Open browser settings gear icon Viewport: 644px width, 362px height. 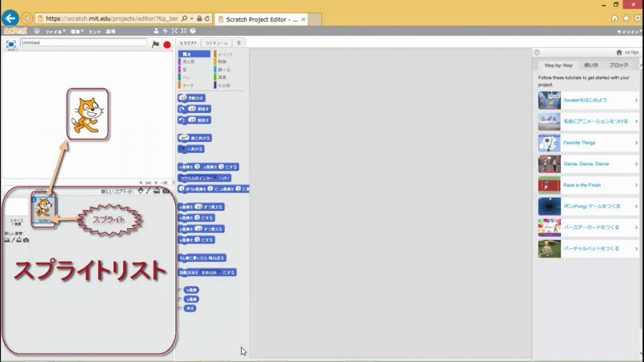pos(638,18)
